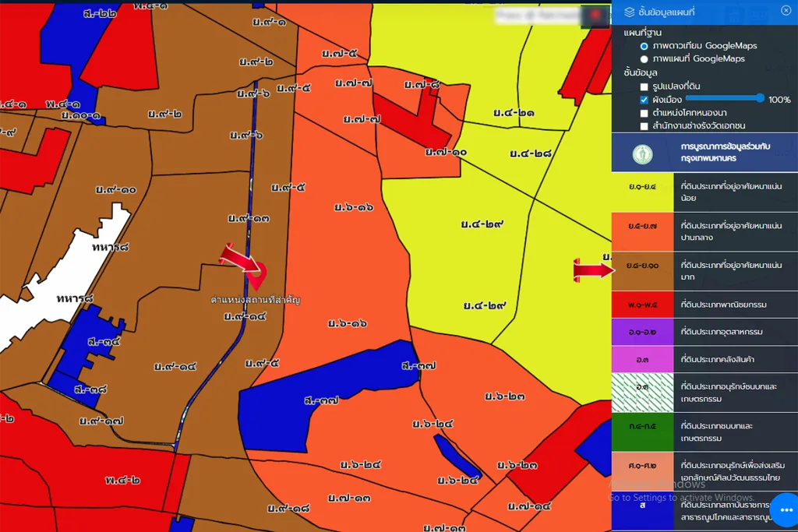798x532 pixels.
Task: Click the ผังเมือง opacity slider handle
Action: coord(760,98)
